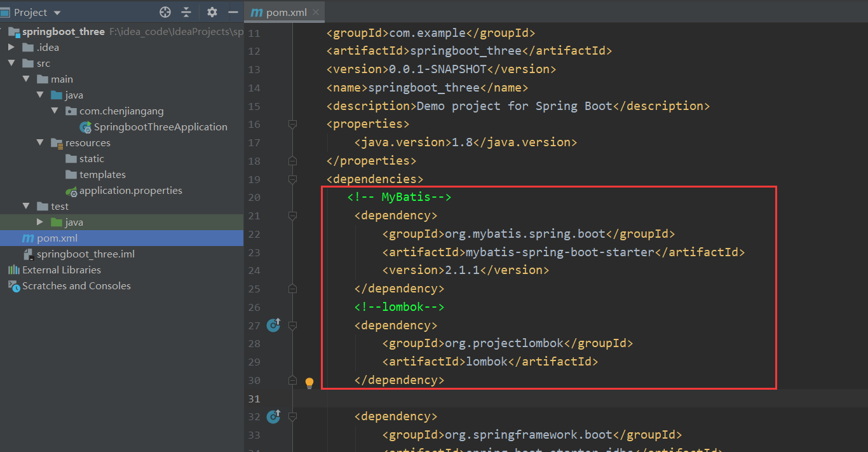Open the Project view dropdown
The width and height of the screenshot is (868, 452).
(57, 13)
